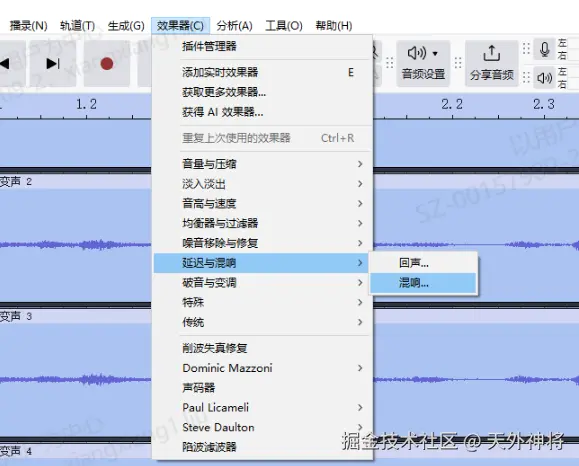This screenshot has height=466, width=579.
Task: Select 获取更多效果器... entry
Action: (x=262, y=92)
